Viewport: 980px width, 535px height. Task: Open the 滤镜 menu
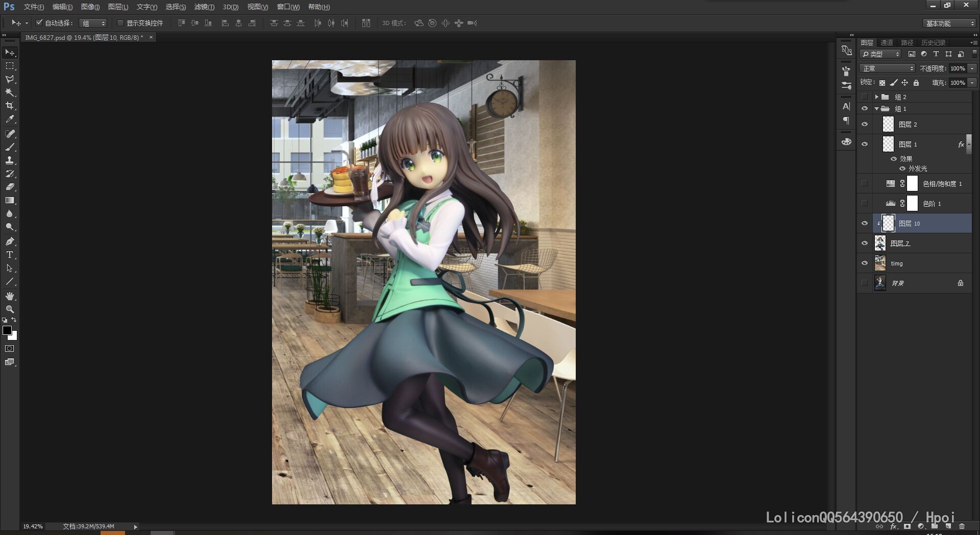click(204, 7)
